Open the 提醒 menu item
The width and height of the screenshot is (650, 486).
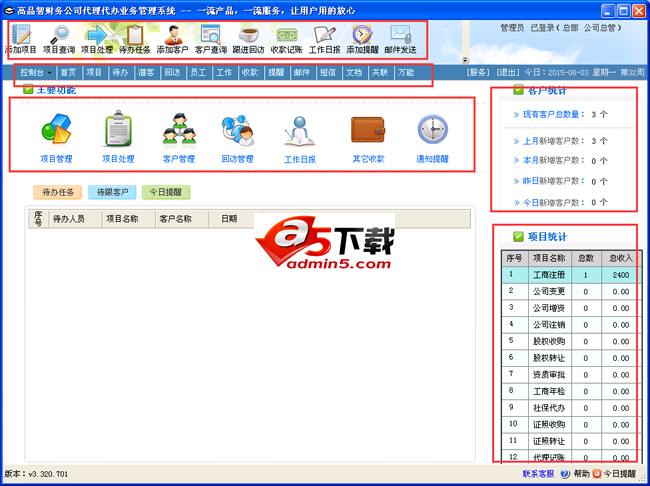(276, 73)
